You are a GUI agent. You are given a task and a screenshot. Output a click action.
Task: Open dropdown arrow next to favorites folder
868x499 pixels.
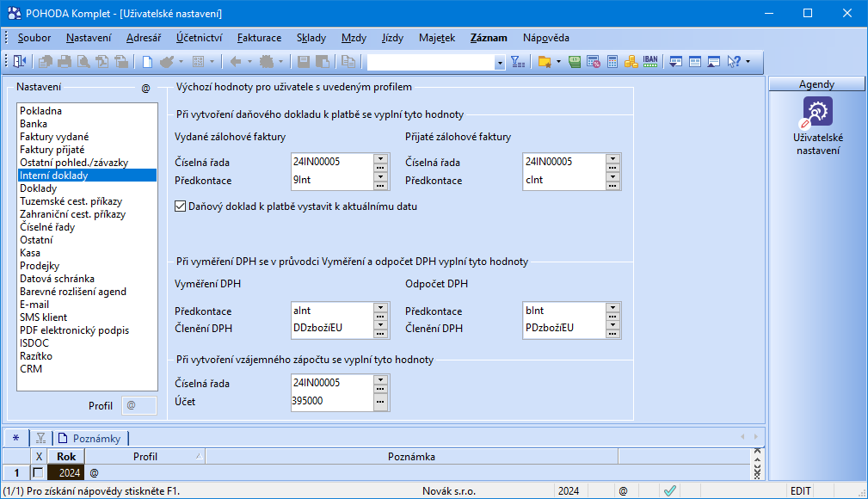[x=558, y=62]
